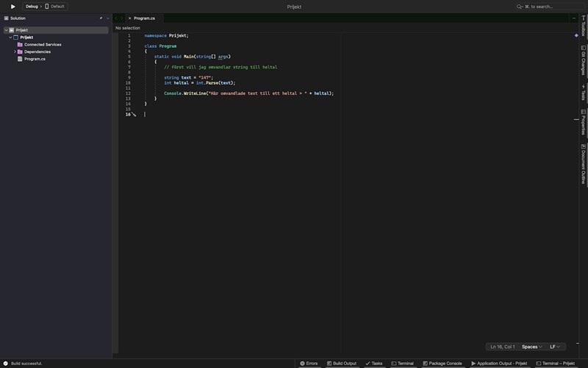Open the Git Changes side panel
Viewport: 588px width, 368px height.
tap(583, 61)
